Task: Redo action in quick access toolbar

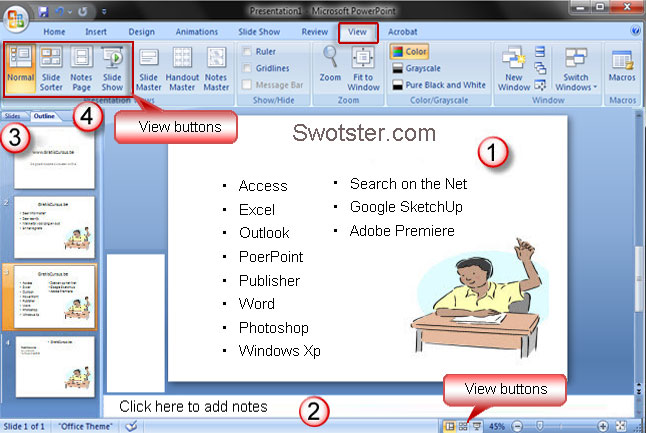Action: coord(82,12)
